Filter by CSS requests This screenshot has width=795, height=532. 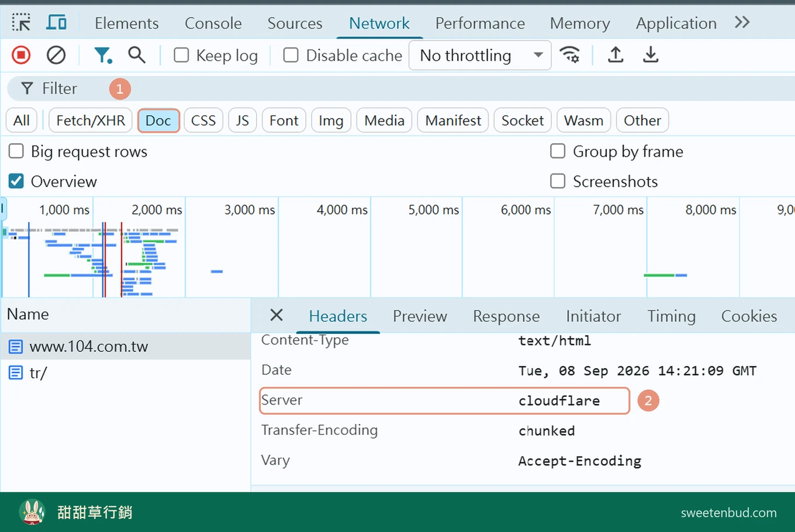coord(203,120)
